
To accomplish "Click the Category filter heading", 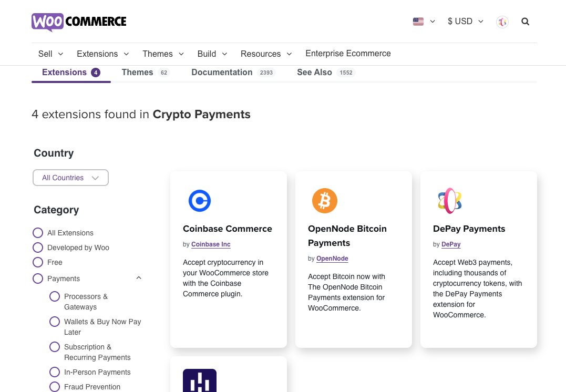I will [x=56, y=210].
